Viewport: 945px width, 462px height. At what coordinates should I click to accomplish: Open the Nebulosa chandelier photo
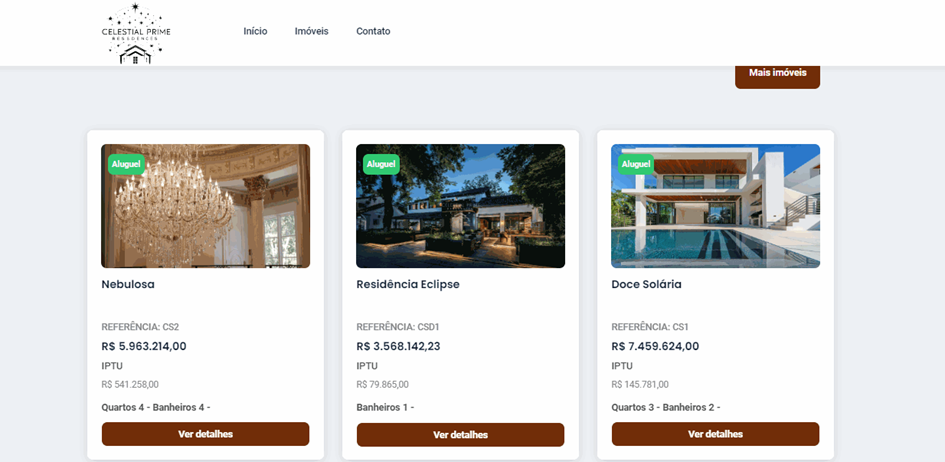[x=206, y=206]
